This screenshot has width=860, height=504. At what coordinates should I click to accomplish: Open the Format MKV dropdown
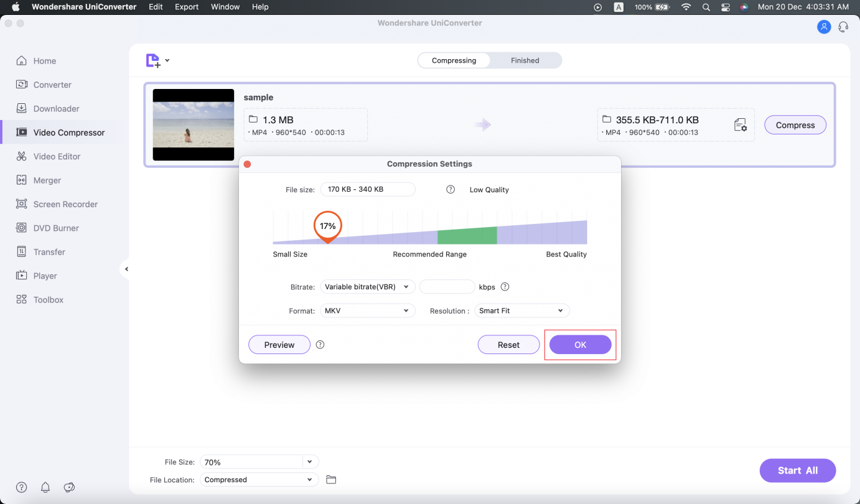[x=368, y=310]
